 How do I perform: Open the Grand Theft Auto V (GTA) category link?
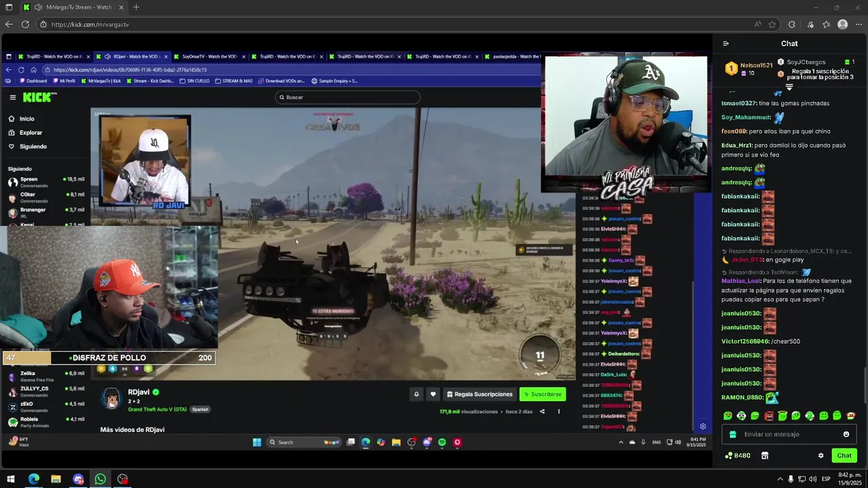click(x=157, y=409)
